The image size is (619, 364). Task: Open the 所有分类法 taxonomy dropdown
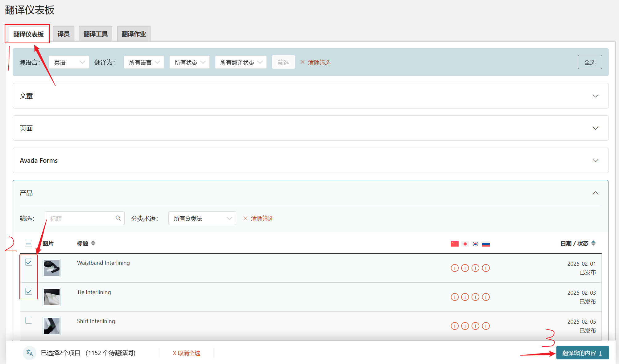point(202,218)
